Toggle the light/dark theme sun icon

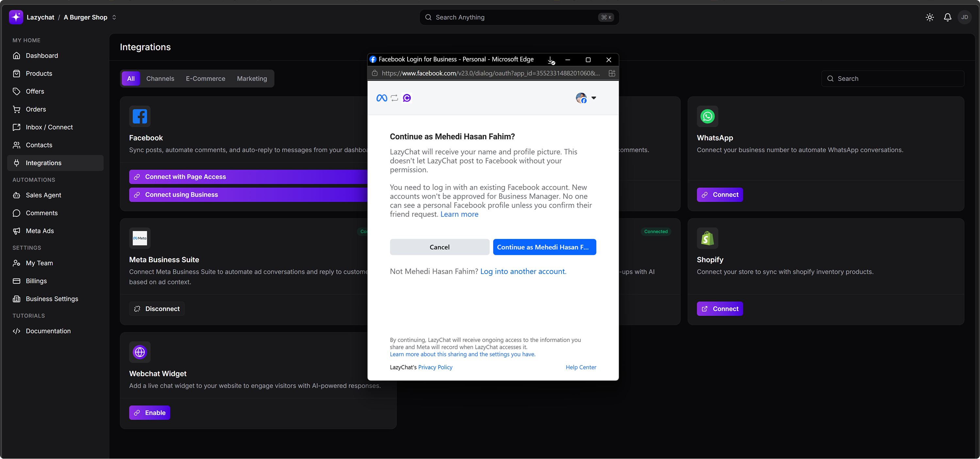pyautogui.click(x=929, y=17)
